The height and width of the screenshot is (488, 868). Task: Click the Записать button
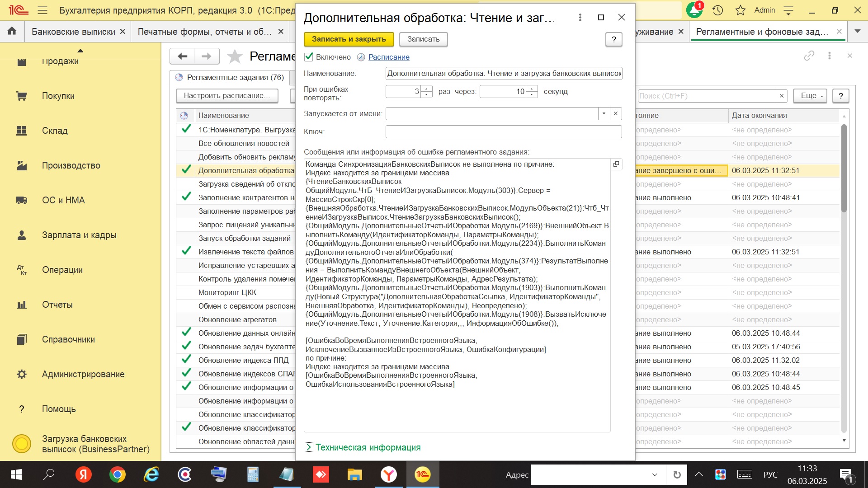click(423, 39)
